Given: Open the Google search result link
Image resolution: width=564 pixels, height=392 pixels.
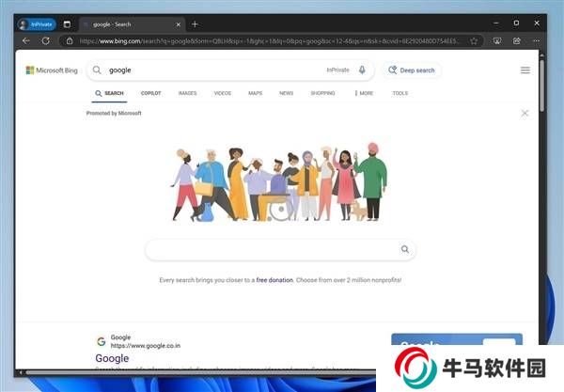Looking at the screenshot, I should pos(112,358).
